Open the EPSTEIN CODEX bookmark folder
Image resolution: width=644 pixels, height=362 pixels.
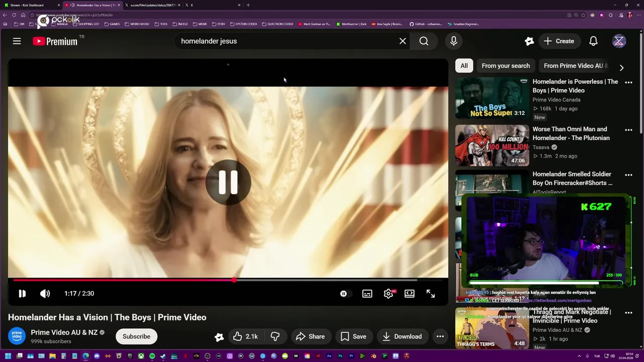[x=243, y=24]
